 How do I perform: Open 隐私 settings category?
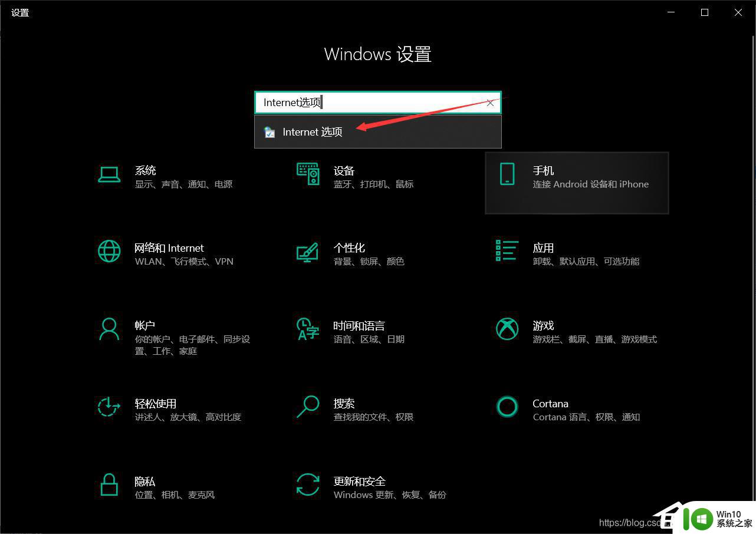pyautogui.click(x=145, y=482)
